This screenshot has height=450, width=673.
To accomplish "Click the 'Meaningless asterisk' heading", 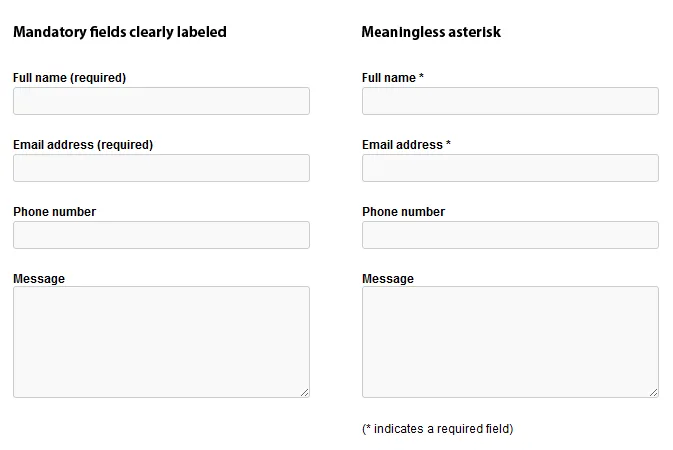I will [x=431, y=32].
